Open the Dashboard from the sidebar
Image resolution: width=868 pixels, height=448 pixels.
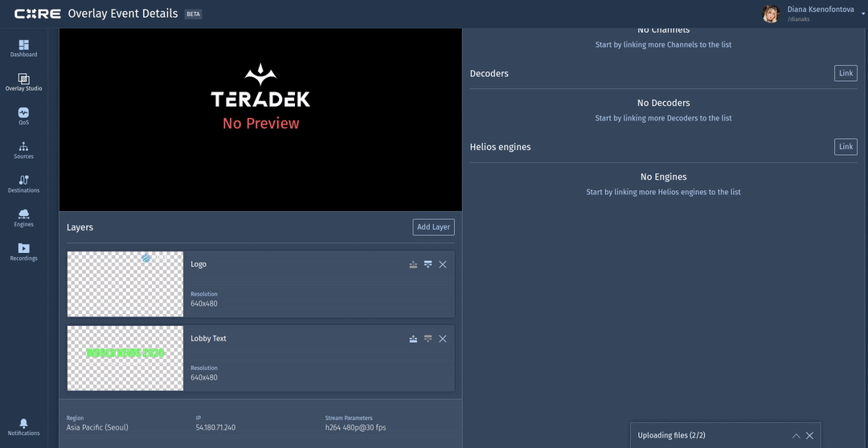(x=23, y=48)
